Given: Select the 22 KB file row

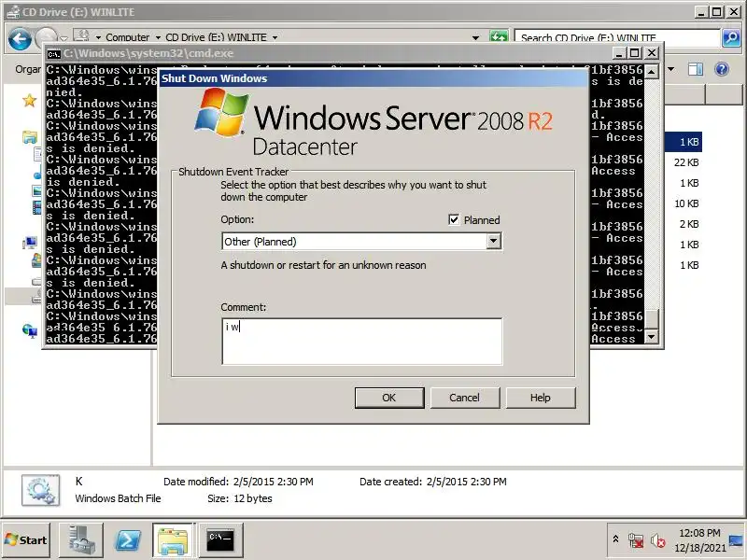Looking at the screenshot, I should click(686, 162).
